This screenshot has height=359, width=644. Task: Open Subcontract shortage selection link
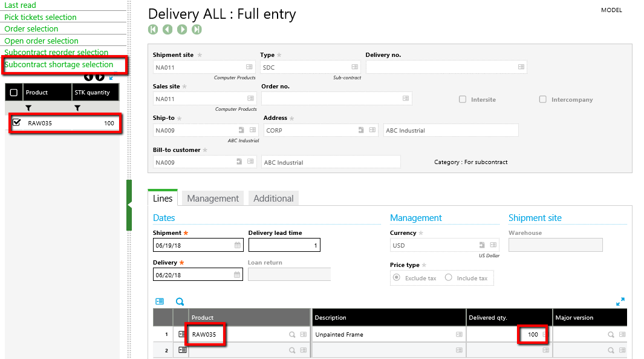pos(59,65)
